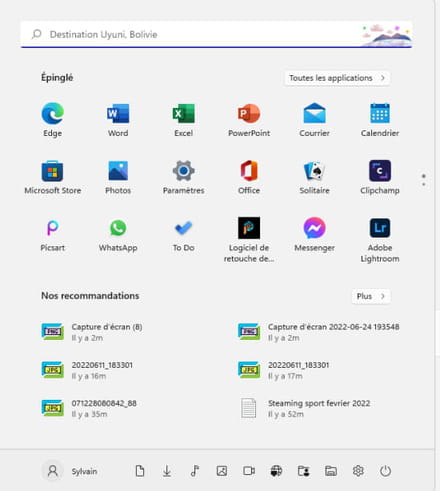
Task: Open Capture d'écran (8) file
Action: [92, 332]
